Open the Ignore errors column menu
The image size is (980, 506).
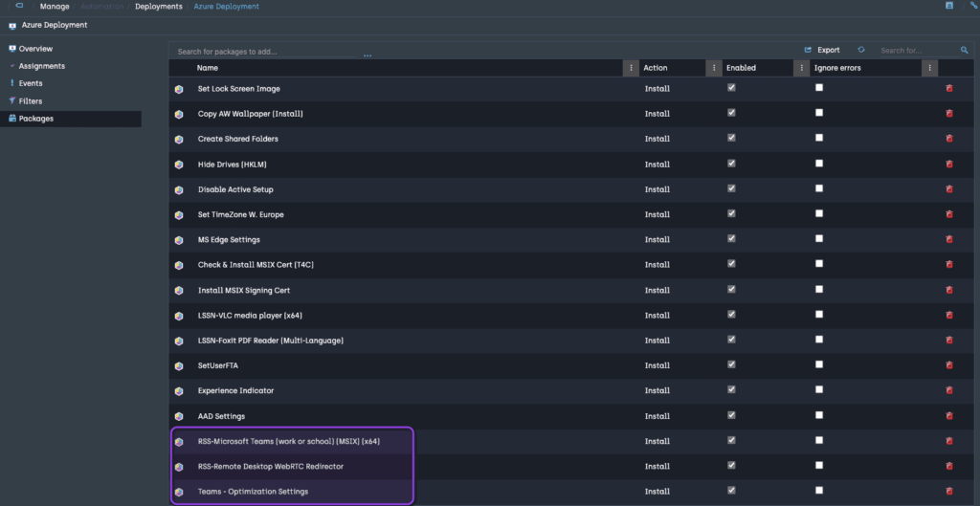click(929, 68)
